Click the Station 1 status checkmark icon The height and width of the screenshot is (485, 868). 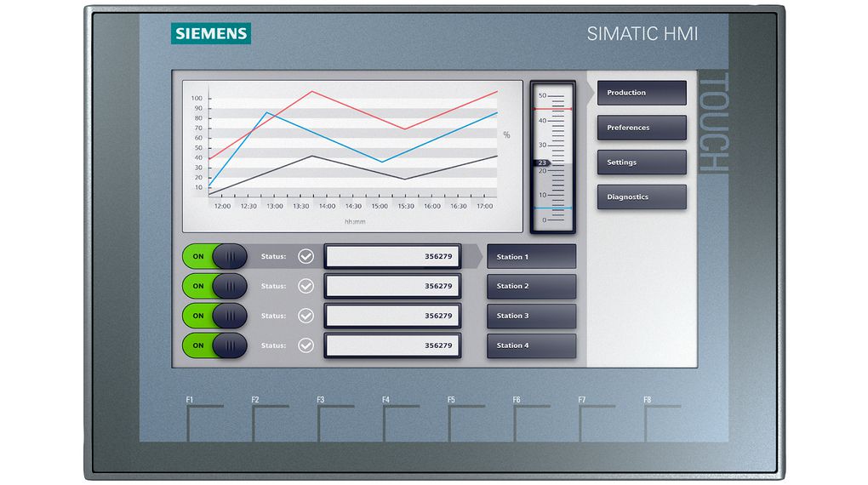(306, 256)
